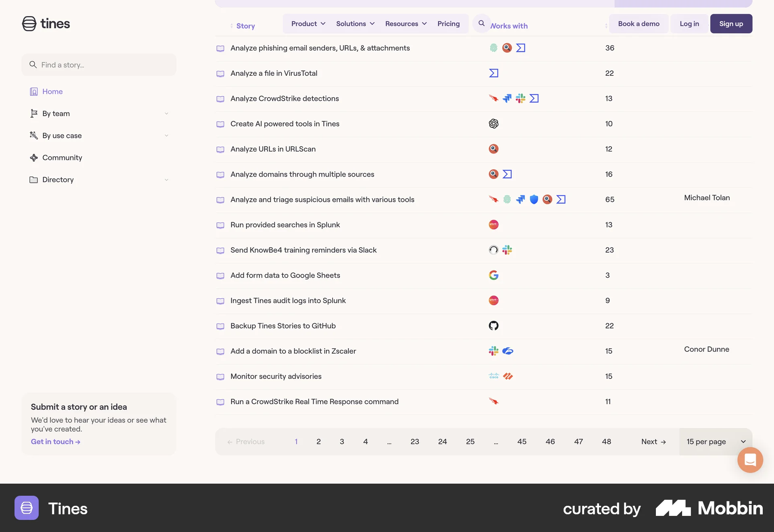Click the Google icon on Add form data row
Viewport: 774px width, 532px height.
(493, 275)
